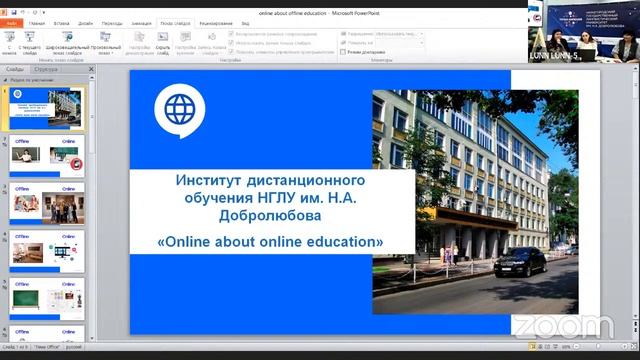Open Set Up Slide Show settings

[x=139, y=44]
